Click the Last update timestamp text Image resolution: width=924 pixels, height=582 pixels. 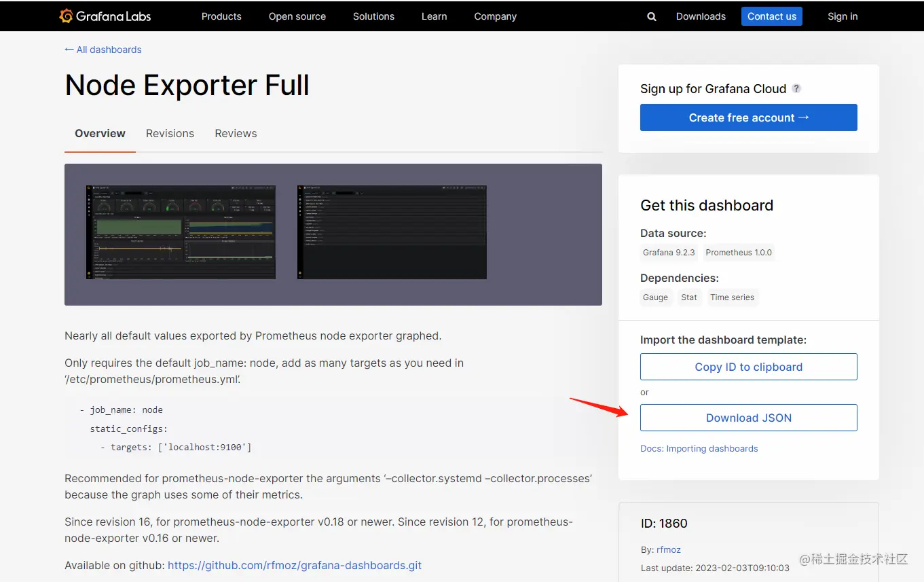pos(715,568)
